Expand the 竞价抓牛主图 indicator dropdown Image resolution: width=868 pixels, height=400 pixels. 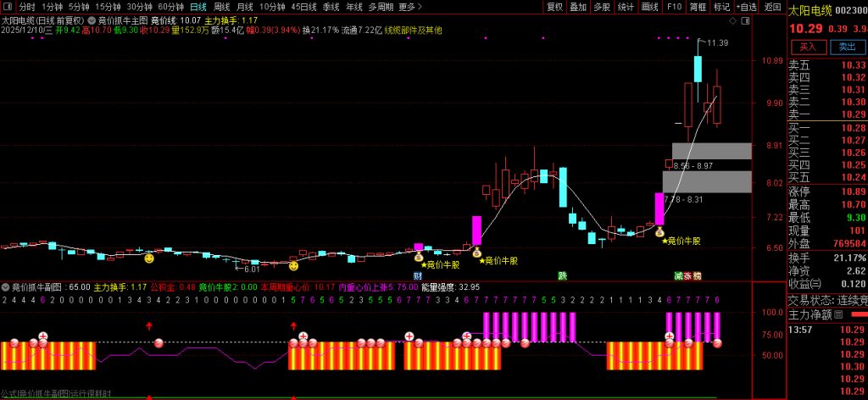[x=91, y=21]
